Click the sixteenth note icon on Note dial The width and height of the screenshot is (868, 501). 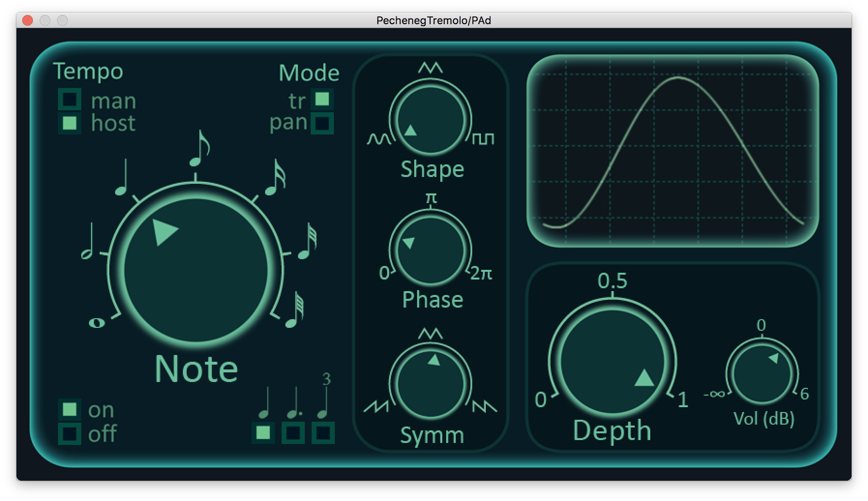click(275, 177)
